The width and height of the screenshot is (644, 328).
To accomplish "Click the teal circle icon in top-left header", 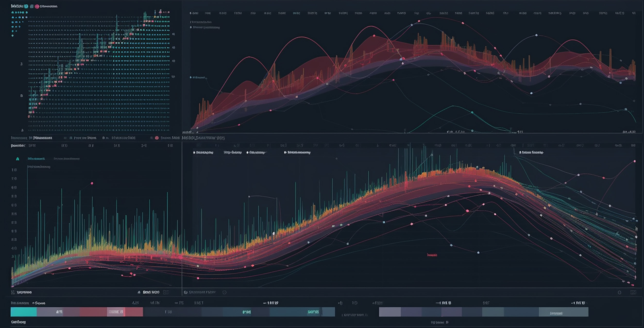I will 26,6.
